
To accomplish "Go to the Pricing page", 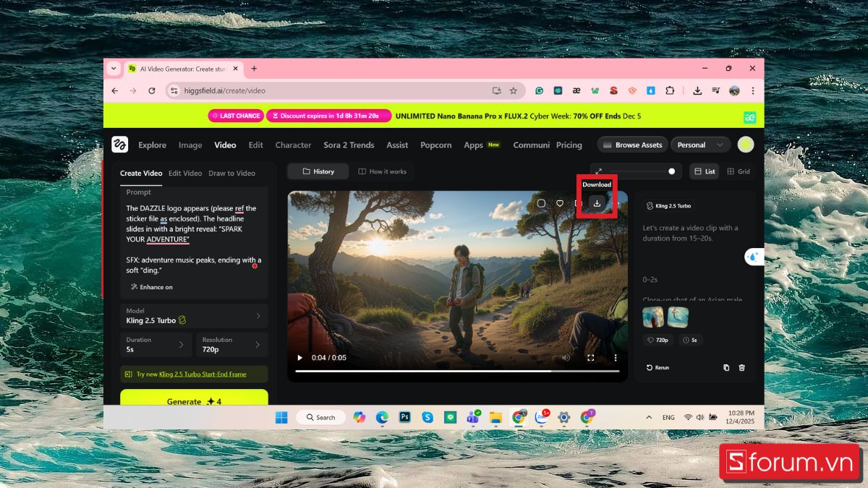I will pyautogui.click(x=569, y=145).
